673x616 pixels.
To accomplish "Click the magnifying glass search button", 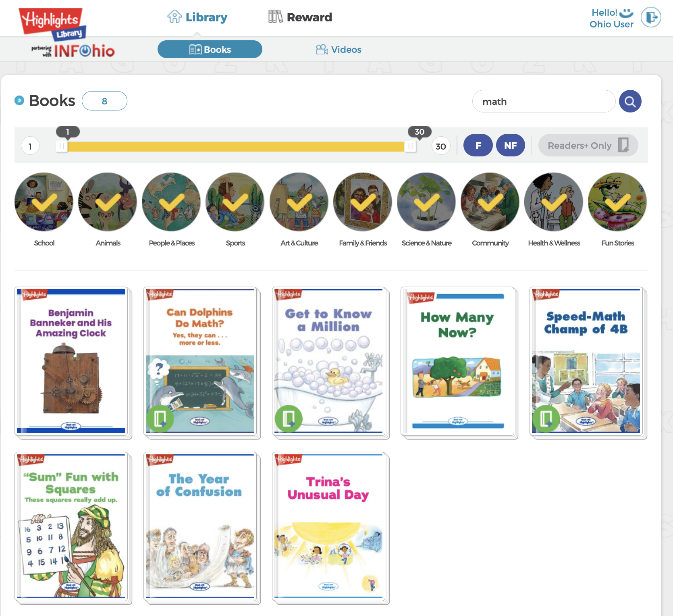I will 630,101.
